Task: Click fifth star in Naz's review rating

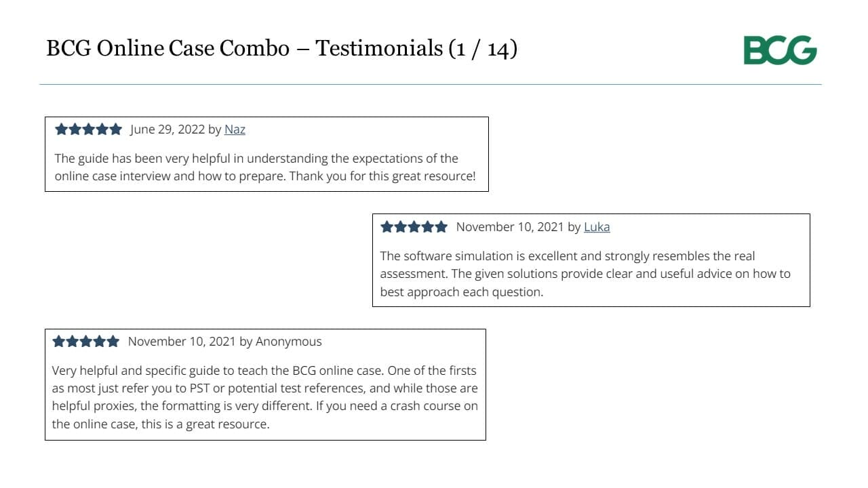Action: [115, 129]
